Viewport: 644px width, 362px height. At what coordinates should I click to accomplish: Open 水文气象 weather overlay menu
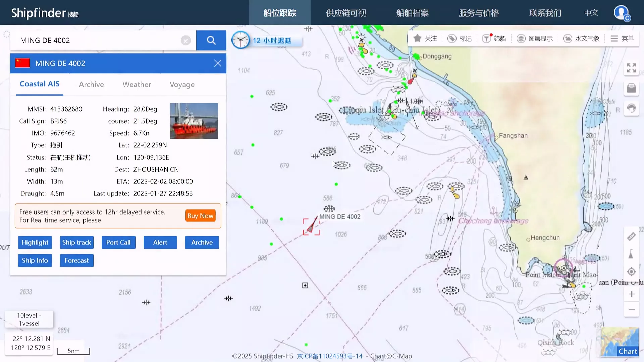pos(581,39)
